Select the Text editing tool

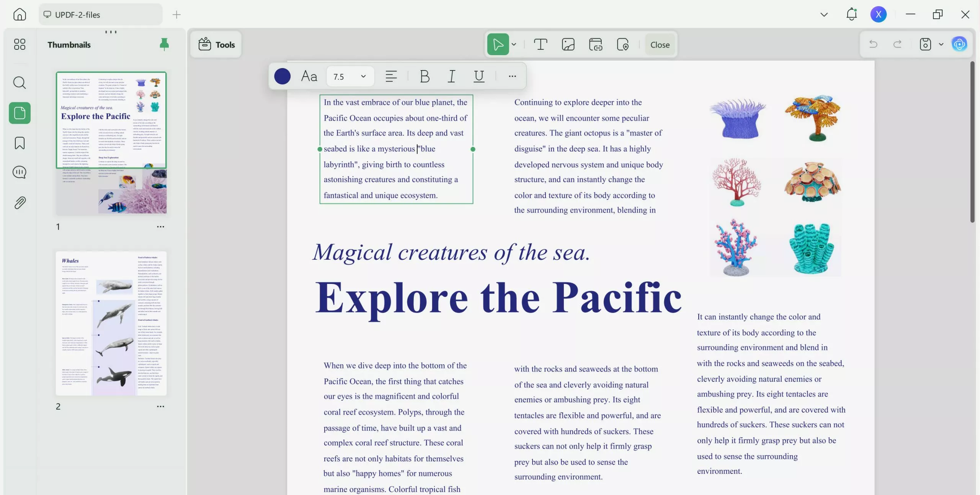(x=540, y=44)
